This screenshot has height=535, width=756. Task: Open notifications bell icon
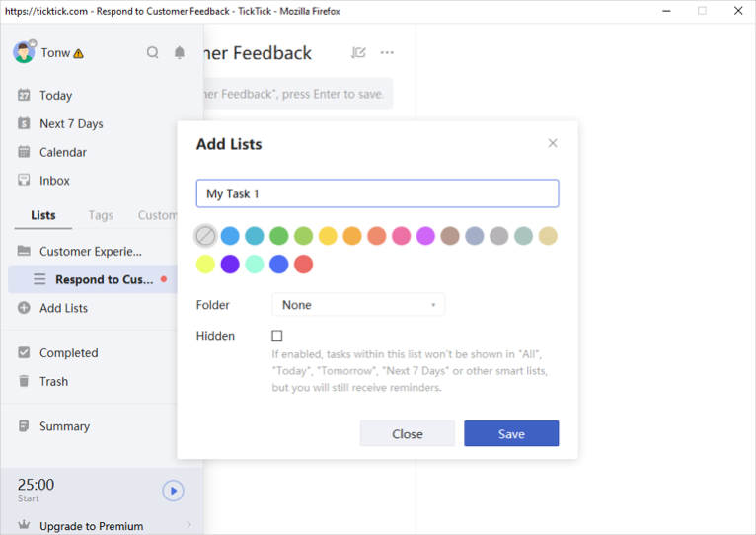click(x=180, y=53)
